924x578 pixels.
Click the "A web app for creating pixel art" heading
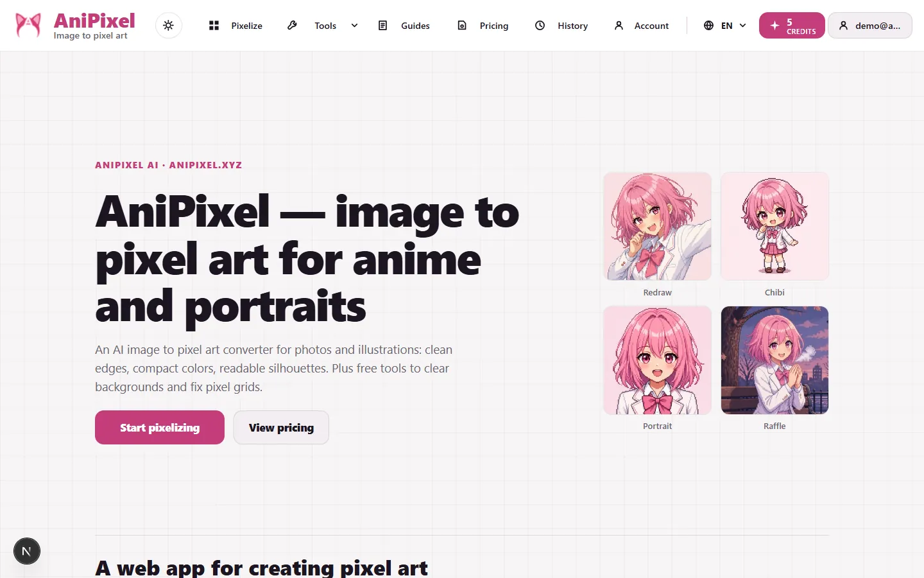tap(262, 568)
